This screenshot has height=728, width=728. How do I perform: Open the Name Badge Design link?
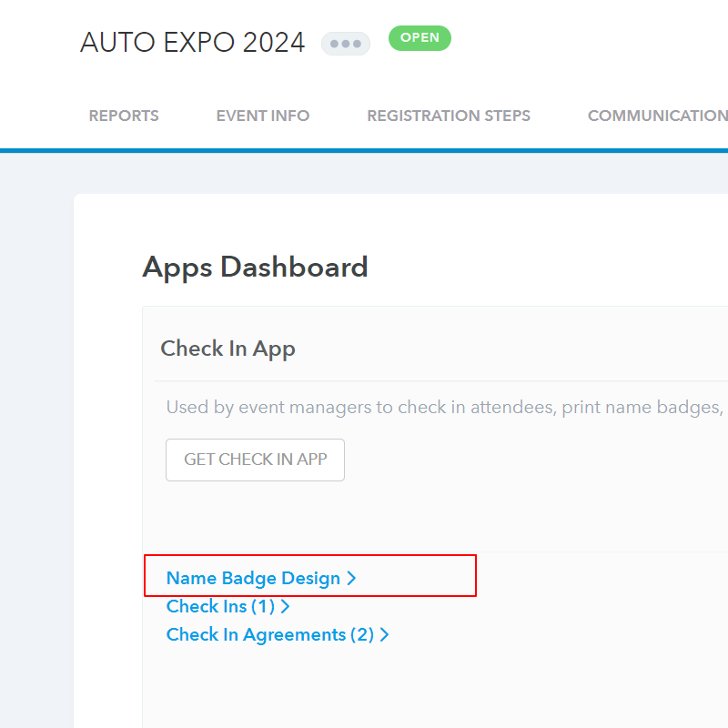pos(253,578)
